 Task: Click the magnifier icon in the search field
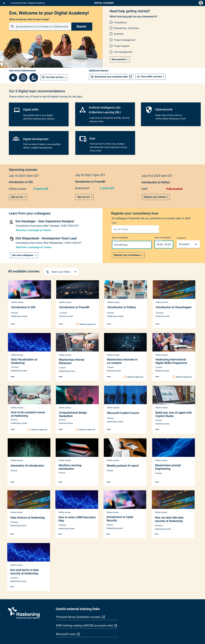(x=12, y=26)
